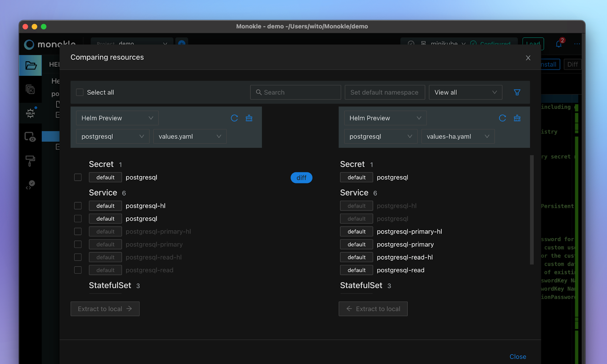Open left Helm Preview type dropdown
The height and width of the screenshot is (364, 607).
pyautogui.click(x=117, y=118)
